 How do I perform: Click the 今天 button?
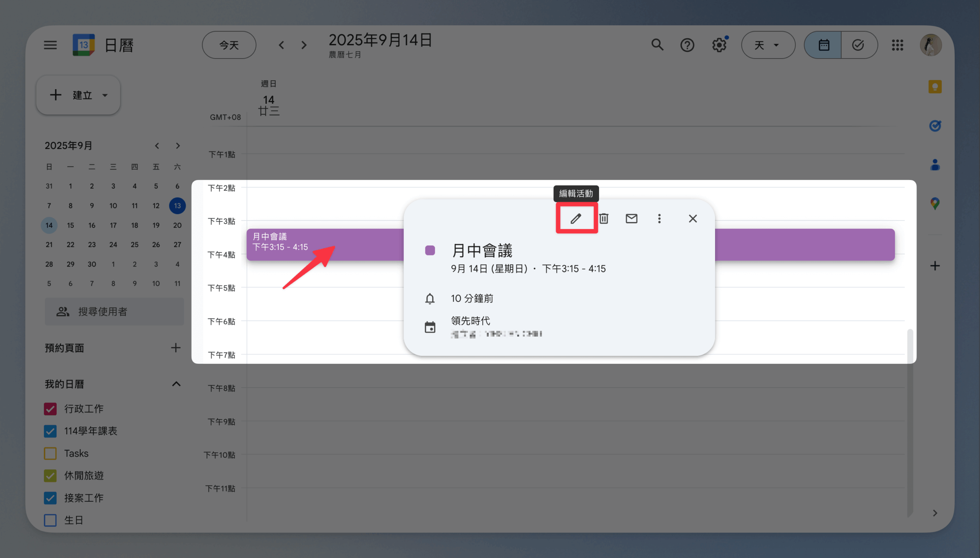pos(229,45)
